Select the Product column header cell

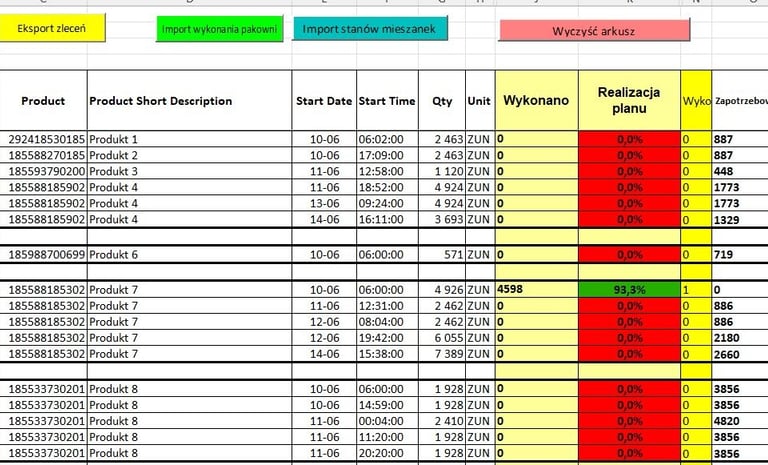coord(43,100)
